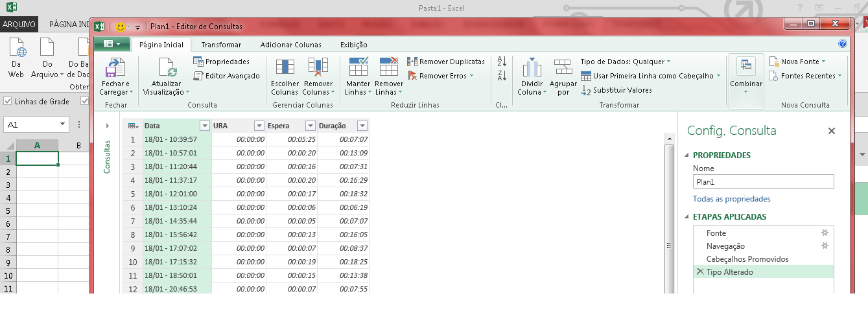The image size is (868, 311).
Task: Open settings gear for Fonte step
Action: [825, 233]
